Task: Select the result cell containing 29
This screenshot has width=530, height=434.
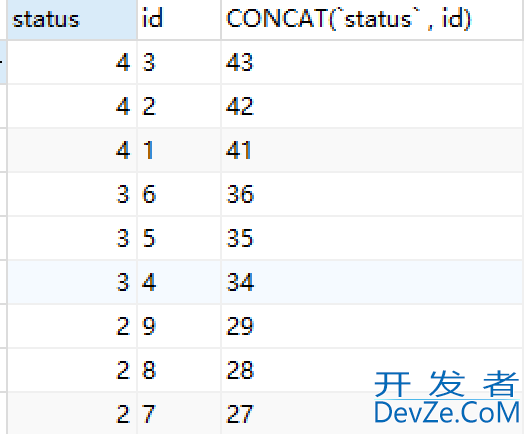Action: (x=372, y=326)
